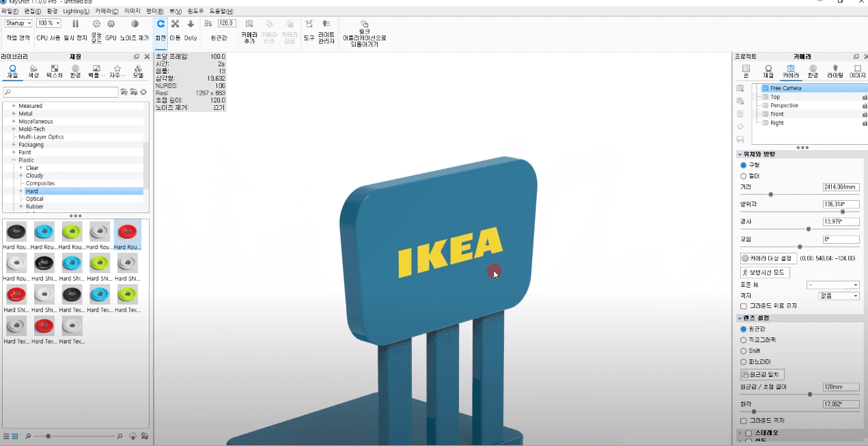Open the 카메라 camera menu

[x=107, y=11]
